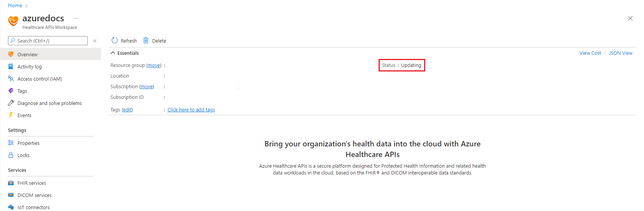
Task: Click the Activity log icon
Action: [11, 67]
